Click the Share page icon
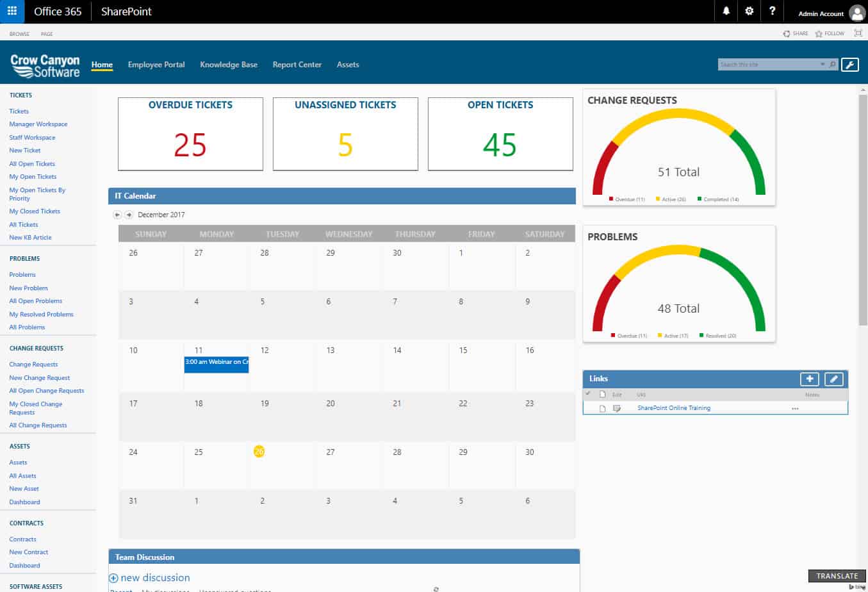Viewport: 868px width, 592px height. tap(787, 33)
